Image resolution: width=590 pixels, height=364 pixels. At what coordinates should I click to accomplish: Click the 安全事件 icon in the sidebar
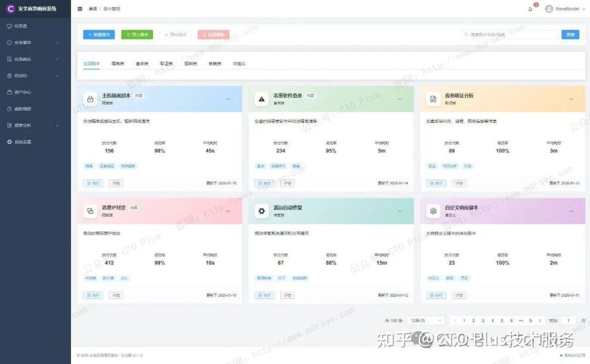9,43
